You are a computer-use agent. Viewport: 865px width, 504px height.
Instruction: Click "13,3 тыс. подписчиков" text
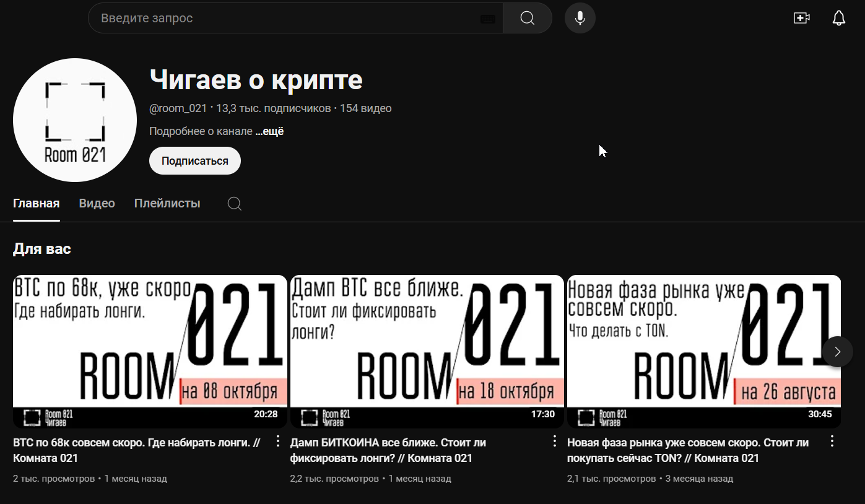pyautogui.click(x=274, y=108)
